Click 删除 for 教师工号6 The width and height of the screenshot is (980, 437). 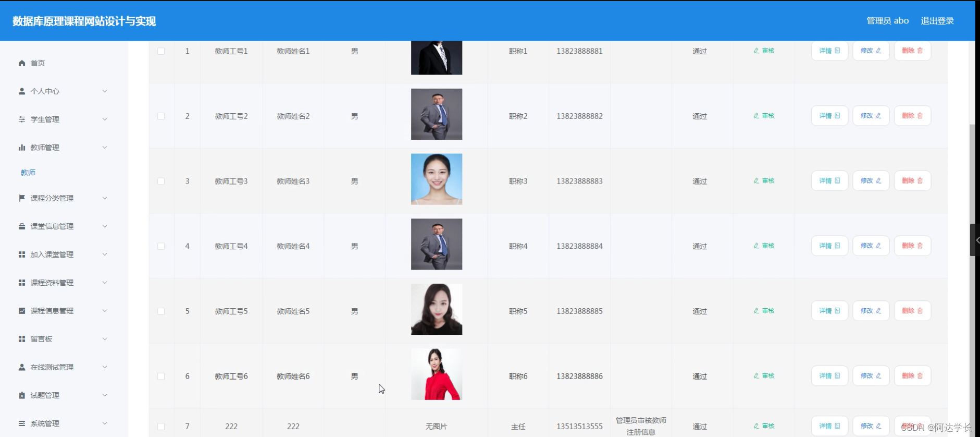(x=912, y=376)
